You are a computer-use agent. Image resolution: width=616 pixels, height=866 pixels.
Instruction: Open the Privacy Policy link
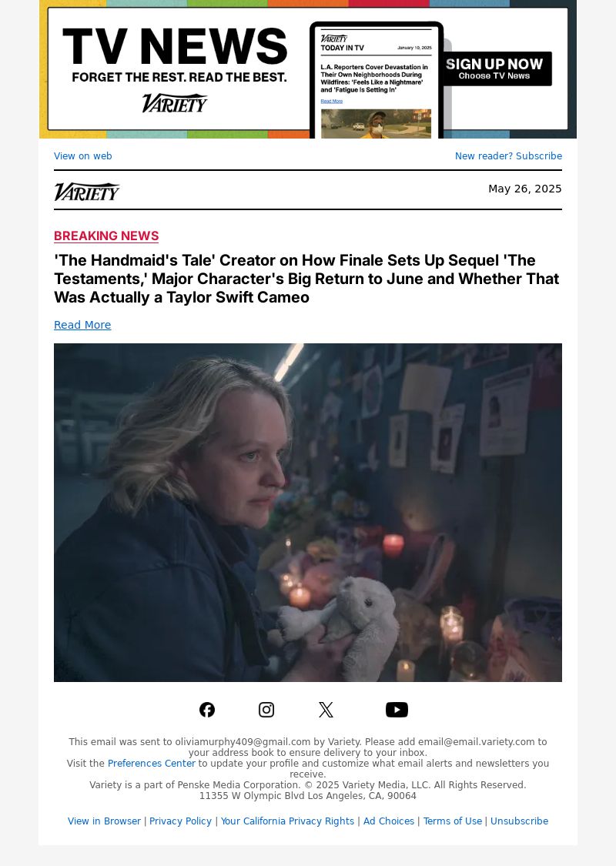180,821
